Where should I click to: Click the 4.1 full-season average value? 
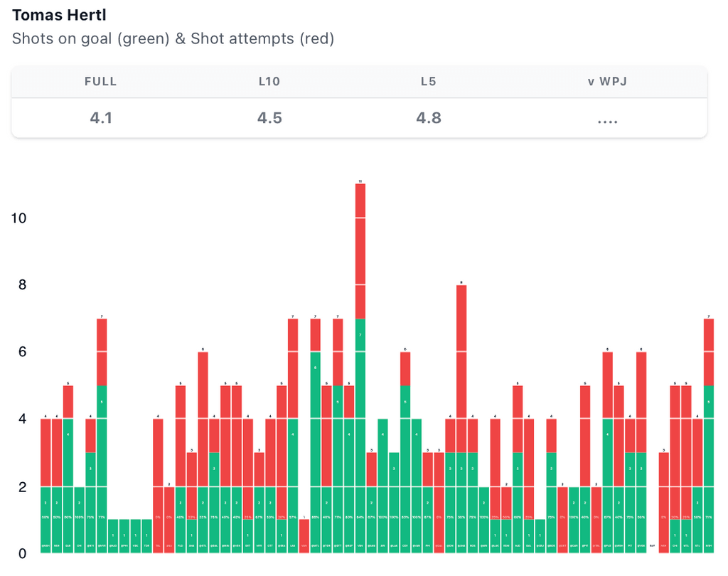(101, 118)
